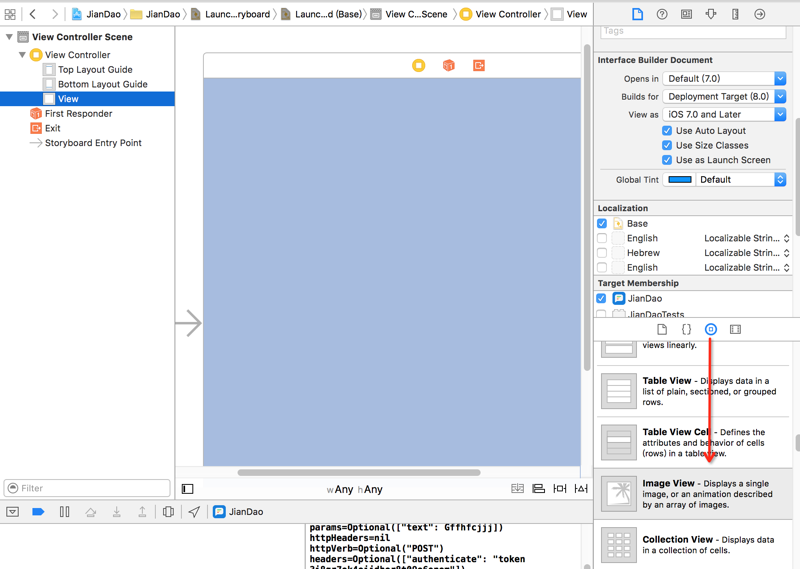Hide the debug area

[13, 511]
